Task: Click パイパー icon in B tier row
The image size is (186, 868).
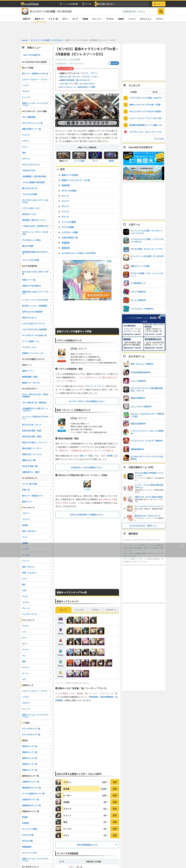Action: [101, 652]
